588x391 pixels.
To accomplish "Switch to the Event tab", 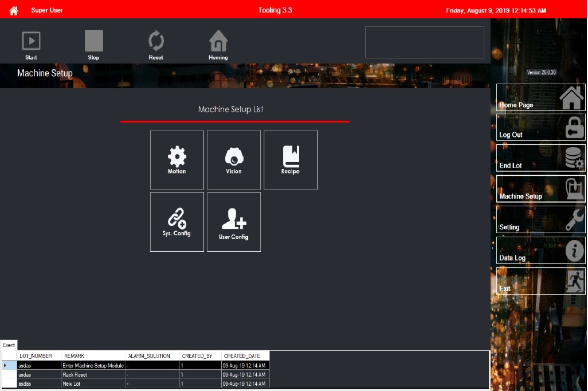I will tap(9, 345).
